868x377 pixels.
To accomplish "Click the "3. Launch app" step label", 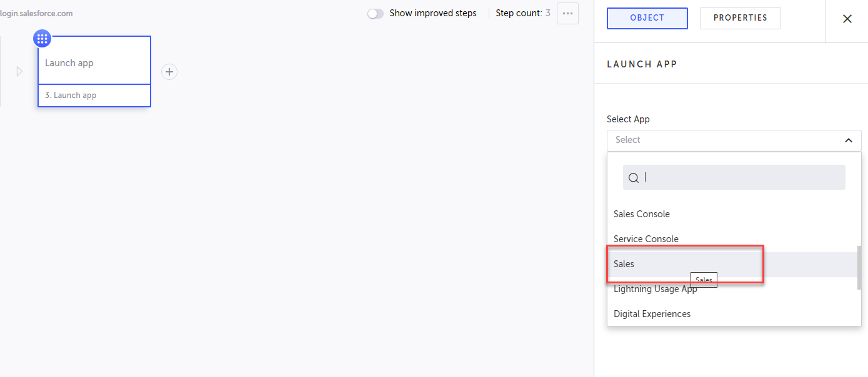I will click(x=71, y=95).
